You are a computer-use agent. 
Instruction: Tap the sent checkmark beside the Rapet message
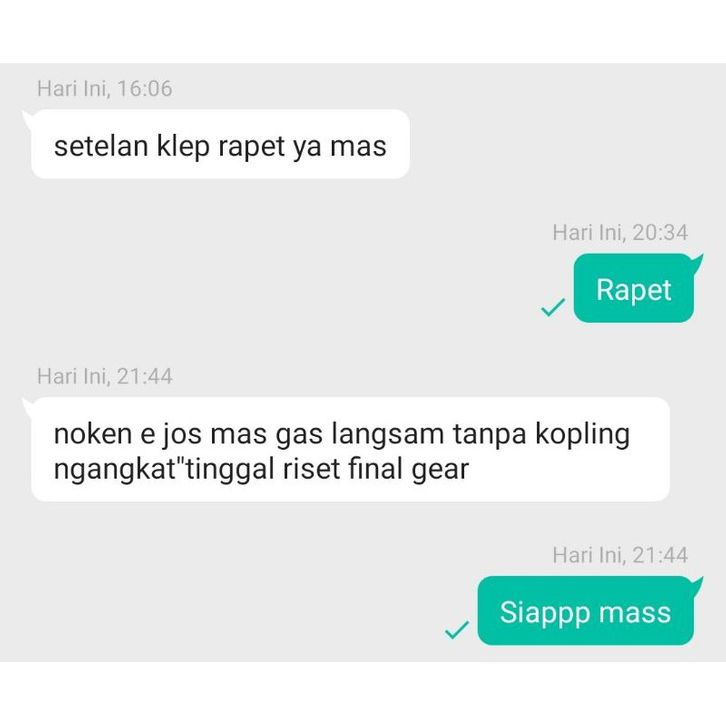[553, 307]
